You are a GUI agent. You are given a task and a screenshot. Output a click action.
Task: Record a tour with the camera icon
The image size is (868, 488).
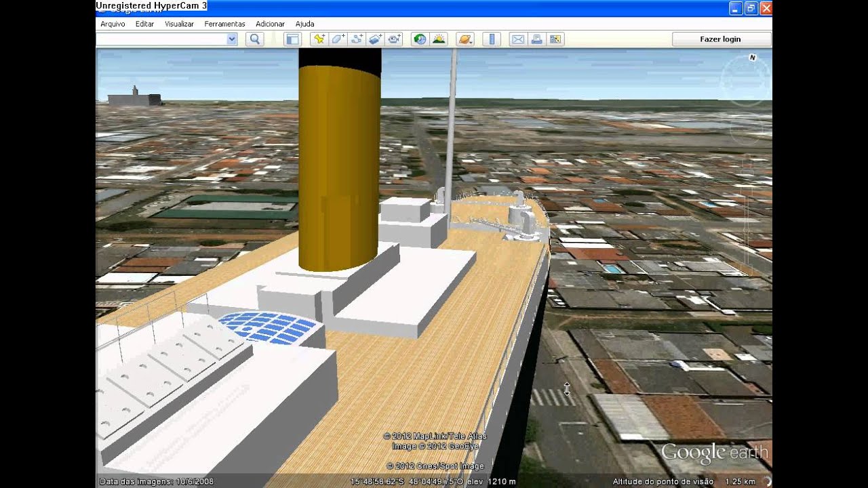pyautogui.click(x=395, y=39)
